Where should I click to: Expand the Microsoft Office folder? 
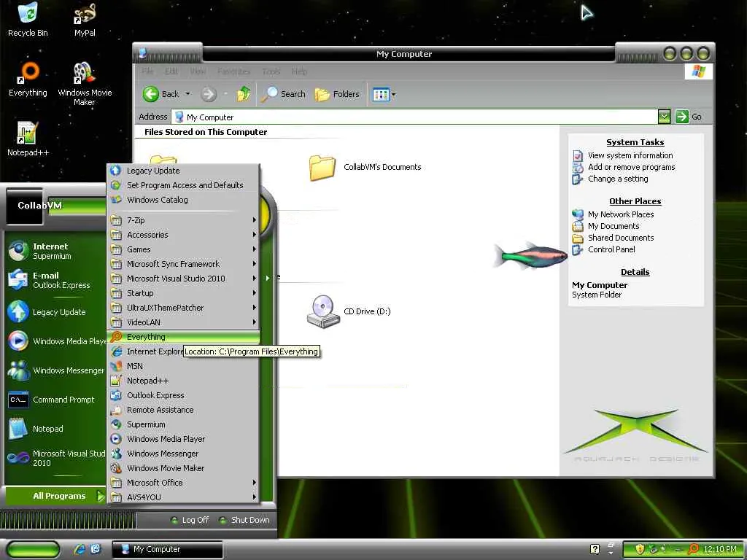[183, 483]
